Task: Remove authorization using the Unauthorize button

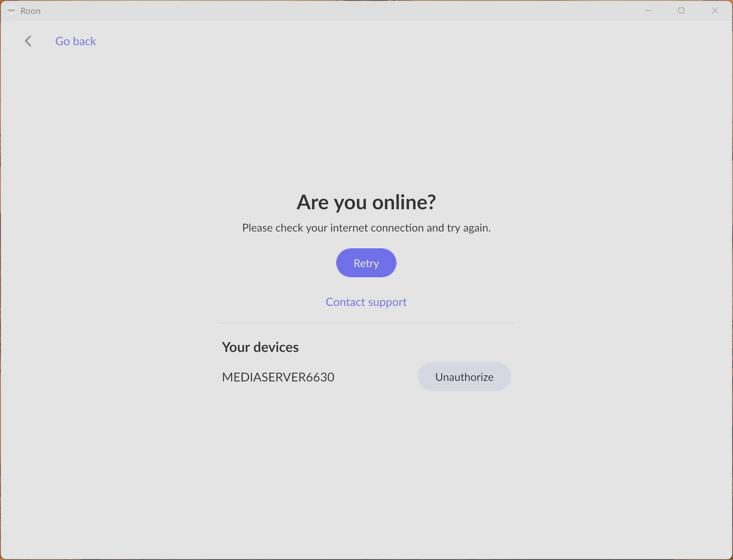Action: (x=464, y=377)
